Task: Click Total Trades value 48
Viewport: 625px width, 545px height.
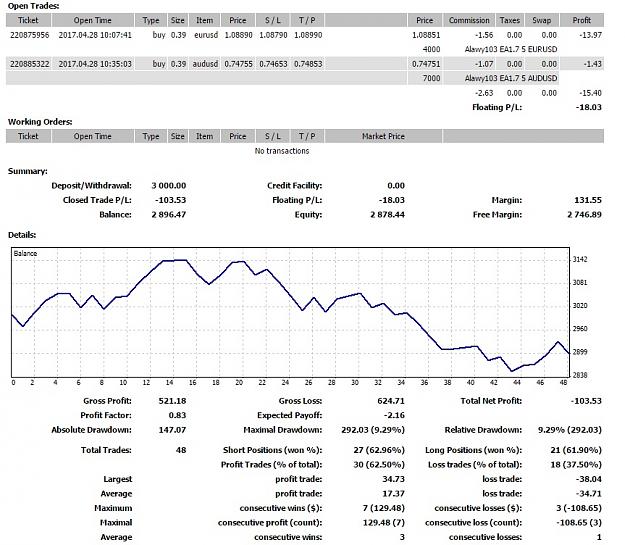Action: coord(181,450)
